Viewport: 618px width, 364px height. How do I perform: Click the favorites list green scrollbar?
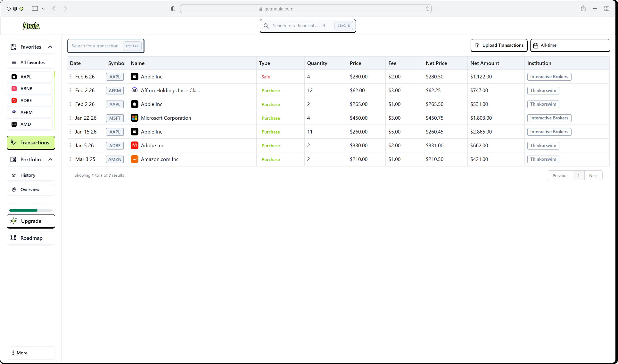pyautogui.click(x=54, y=74)
